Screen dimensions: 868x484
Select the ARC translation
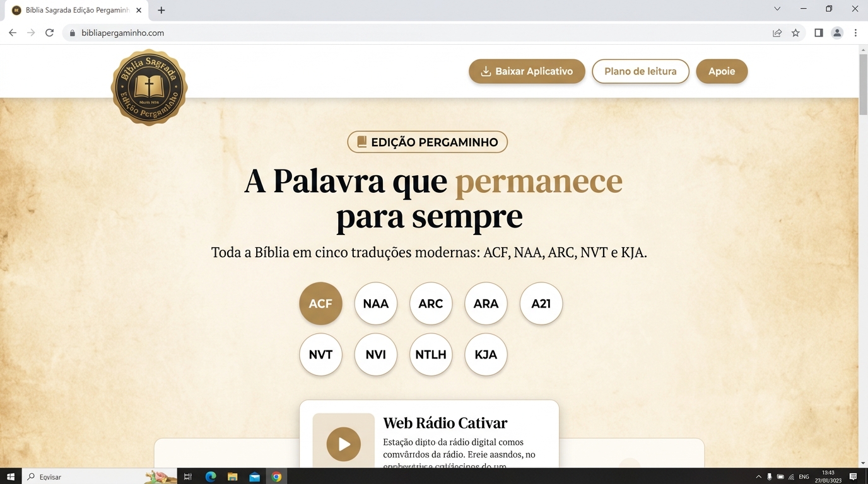[431, 303]
